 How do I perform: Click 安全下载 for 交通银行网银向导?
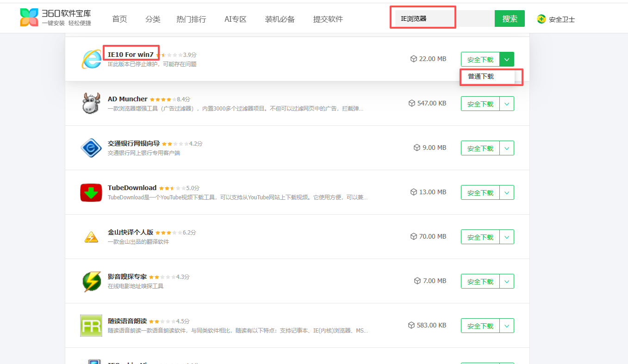pos(480,148)
